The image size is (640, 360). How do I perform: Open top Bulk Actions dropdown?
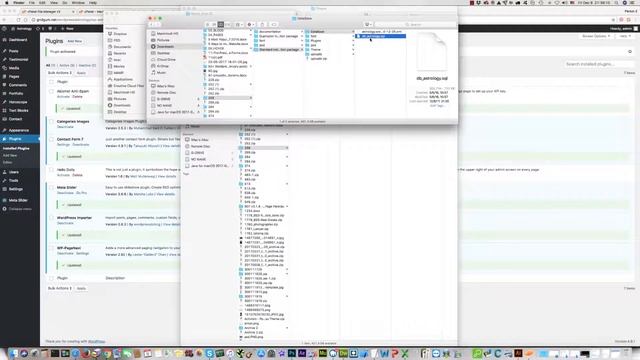click(x=60, y=73)
